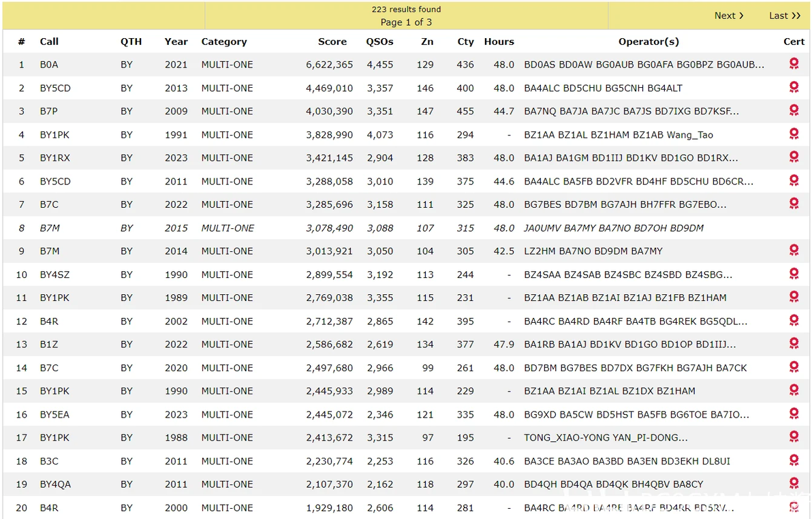Viewport: 812px width, 519px height.
Task: Select the Category column header
Action: 223,42
